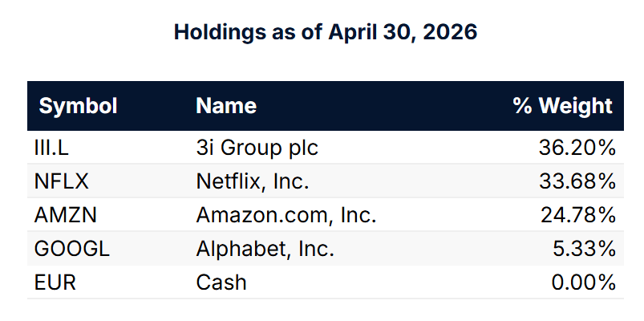Click the 0.00% weight value

pos(584,282)
